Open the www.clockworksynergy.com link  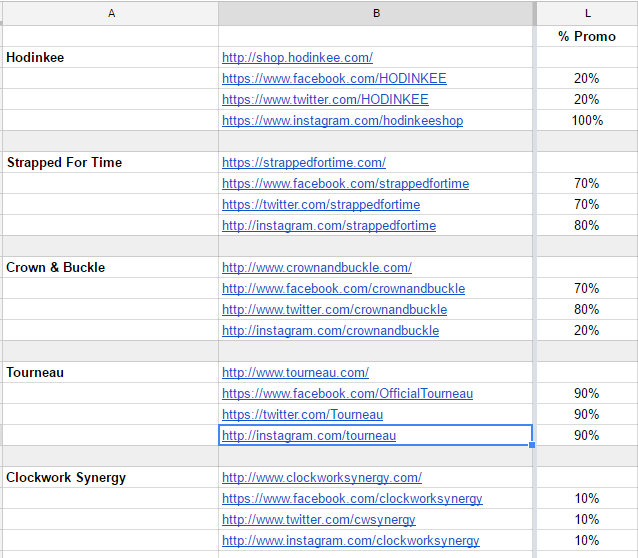pos(322,477)
